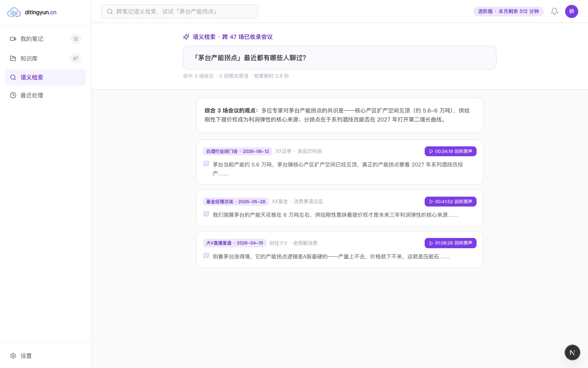
Task: Open 最近处理 in the sidebar
Action: tap(45, 95)
